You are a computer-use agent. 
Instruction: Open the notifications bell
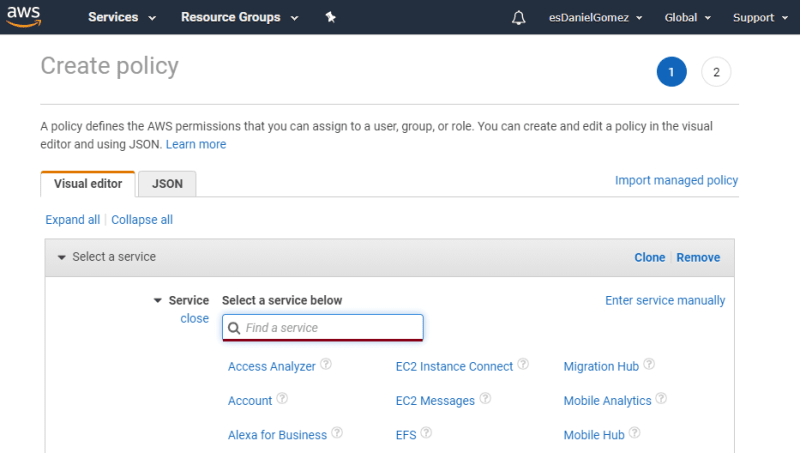pyautogui.click(x=518, y=18)
